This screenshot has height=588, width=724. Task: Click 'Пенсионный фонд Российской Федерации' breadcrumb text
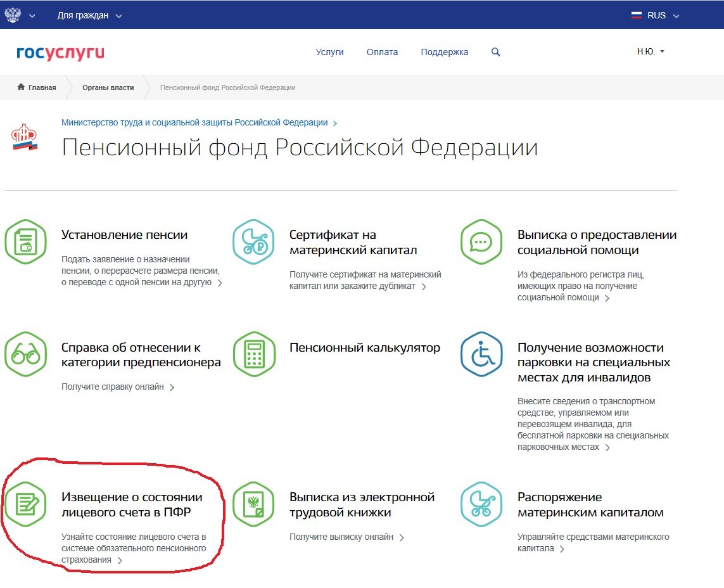click(x=227, y=87)
